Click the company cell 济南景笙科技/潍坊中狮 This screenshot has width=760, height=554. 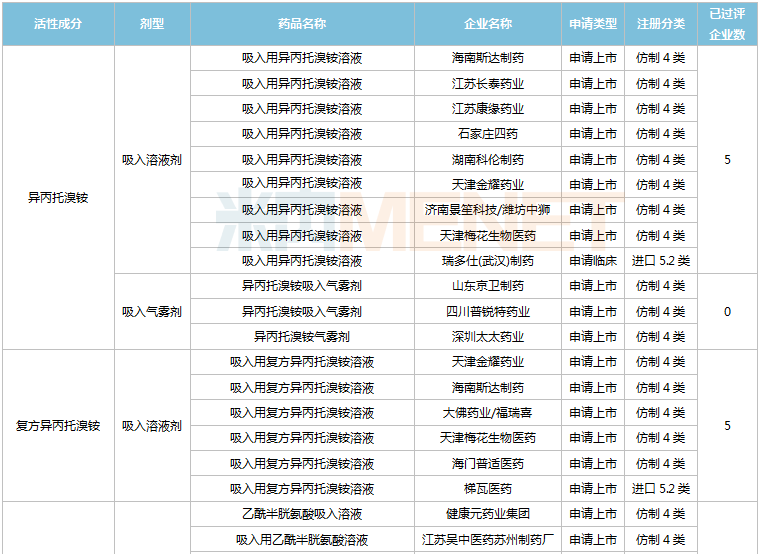pos(488,210)
